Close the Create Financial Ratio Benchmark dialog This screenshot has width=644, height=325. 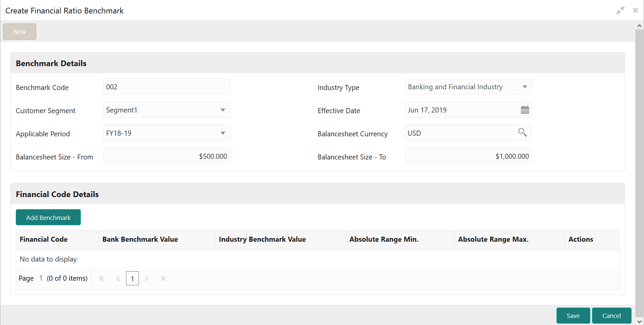pos(635,10)
